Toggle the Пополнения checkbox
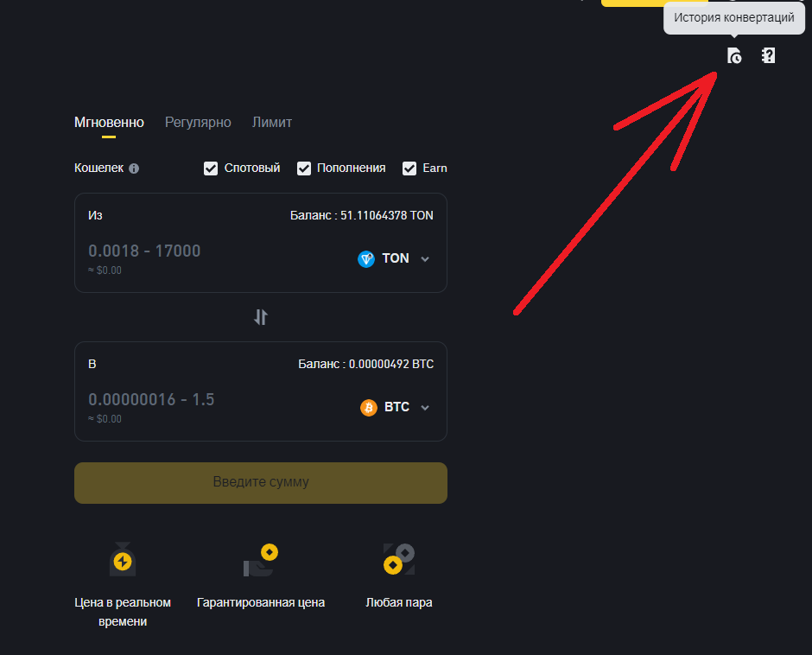 (x=304, y=169)
